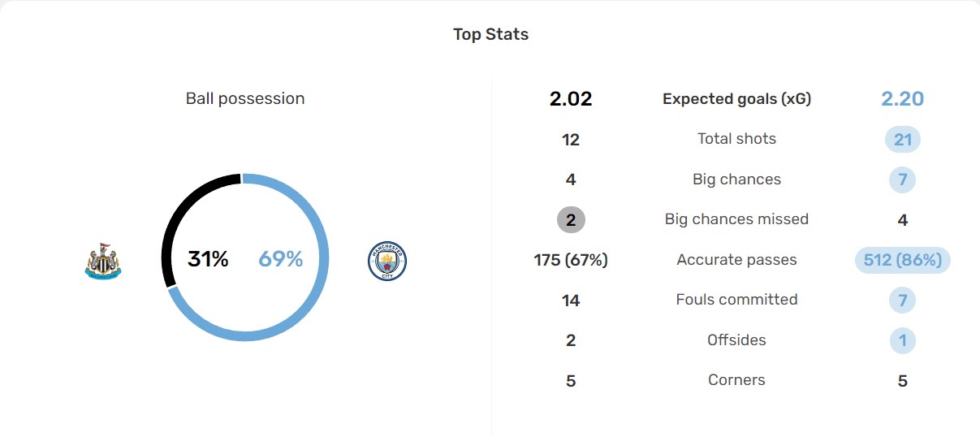This screenshot has width=980, height=437.
Task: Click the gray 2 big chances missed badge
Action: 571,219
